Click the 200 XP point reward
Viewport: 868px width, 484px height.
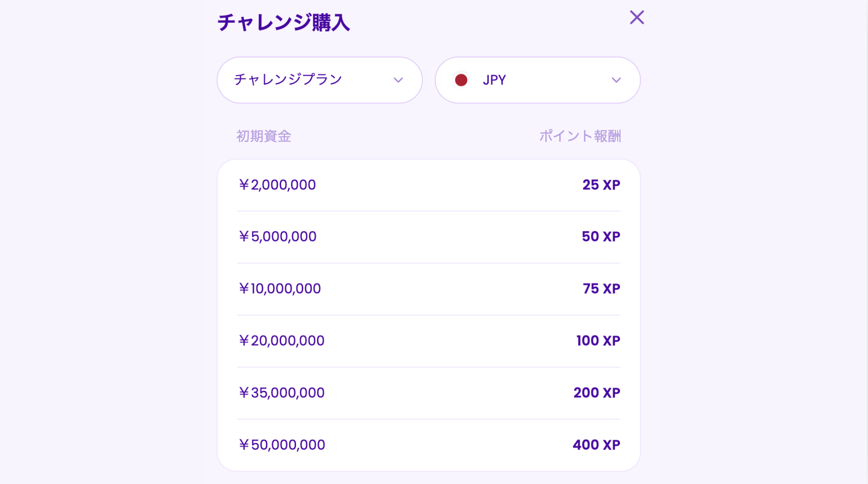(x=597, y=393)
